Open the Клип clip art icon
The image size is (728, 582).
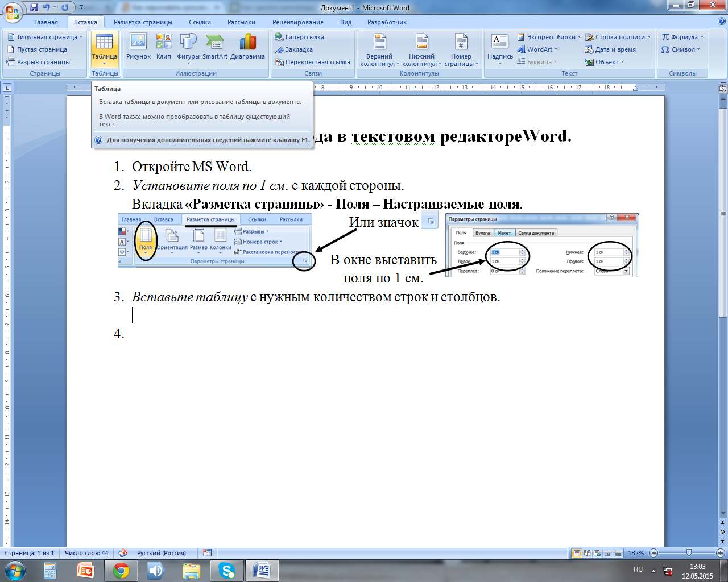[164, 46]
